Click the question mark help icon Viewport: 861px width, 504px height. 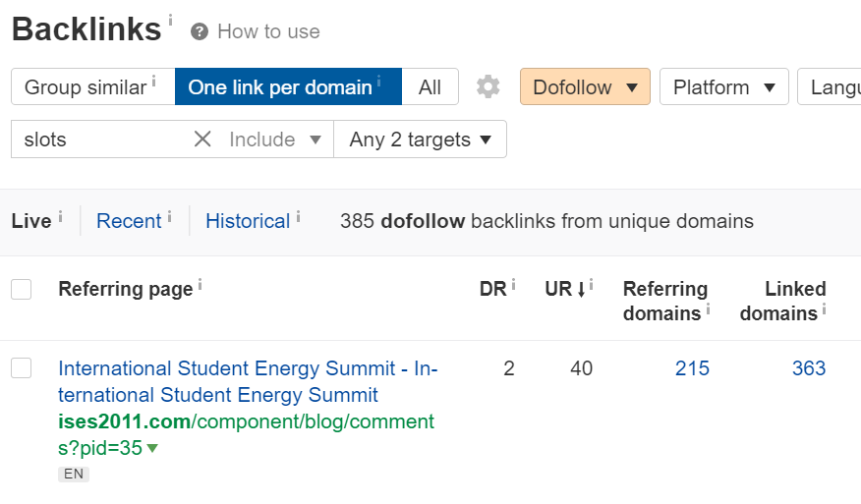pyautogui.click(x=200, y=31)
